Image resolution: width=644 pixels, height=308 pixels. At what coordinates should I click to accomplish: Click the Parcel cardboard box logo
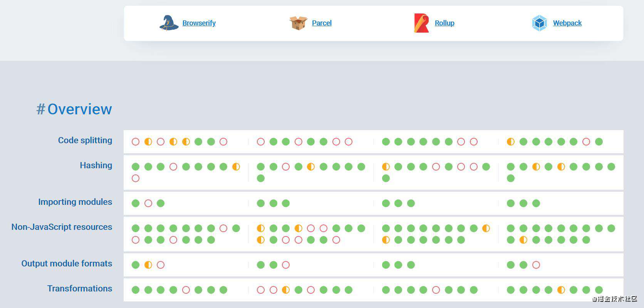point(298,23)
